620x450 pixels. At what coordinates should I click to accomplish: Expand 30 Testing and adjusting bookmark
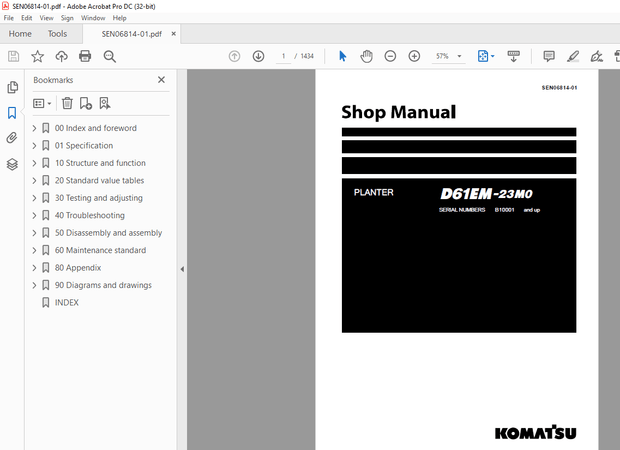pos(34,198)
